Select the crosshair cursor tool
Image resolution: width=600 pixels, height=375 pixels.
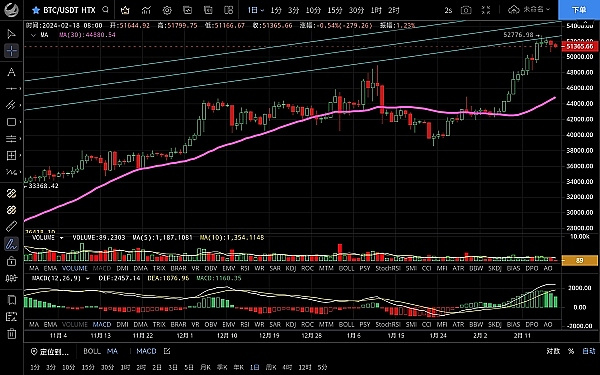coord(11,51)
